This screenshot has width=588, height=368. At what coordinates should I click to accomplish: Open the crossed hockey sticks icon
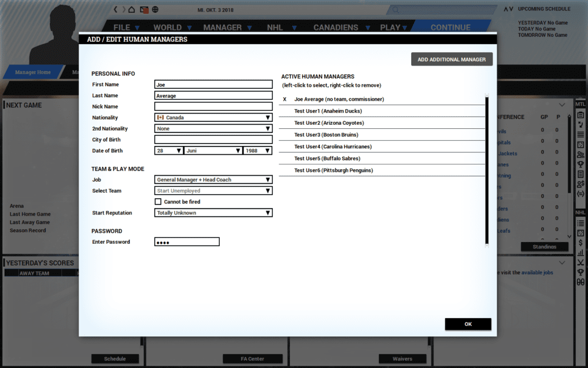tap(581, 262)
